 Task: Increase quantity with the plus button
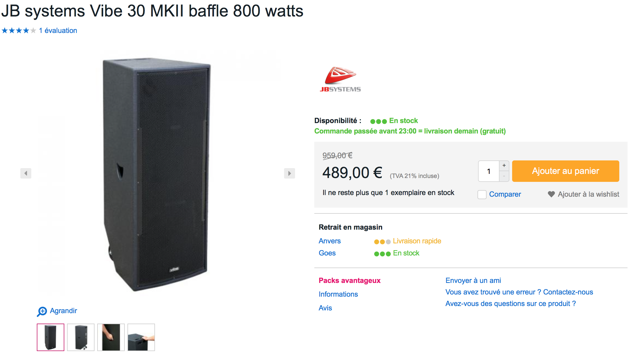pyautogui.click(x=504, y=165)
